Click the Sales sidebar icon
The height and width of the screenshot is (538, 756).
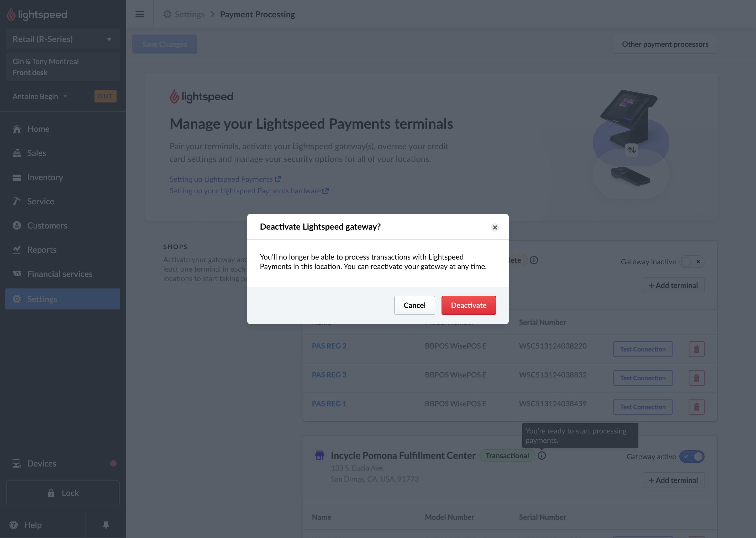click(17, 153)
